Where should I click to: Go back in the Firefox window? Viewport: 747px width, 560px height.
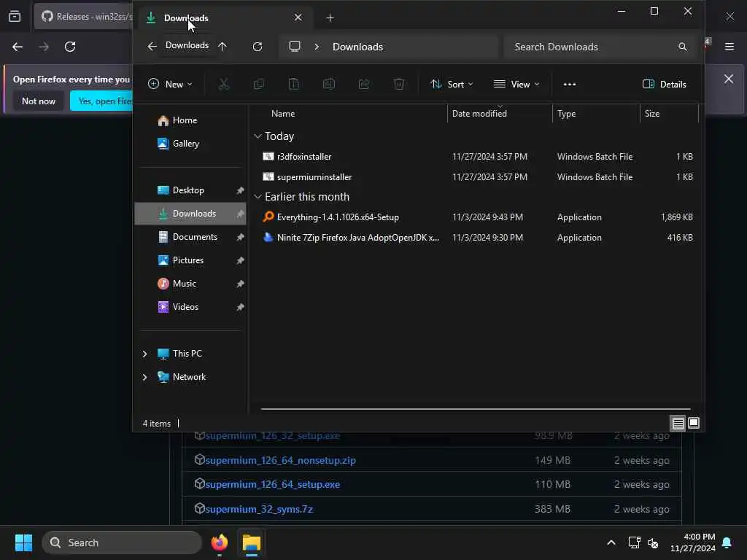18,47
